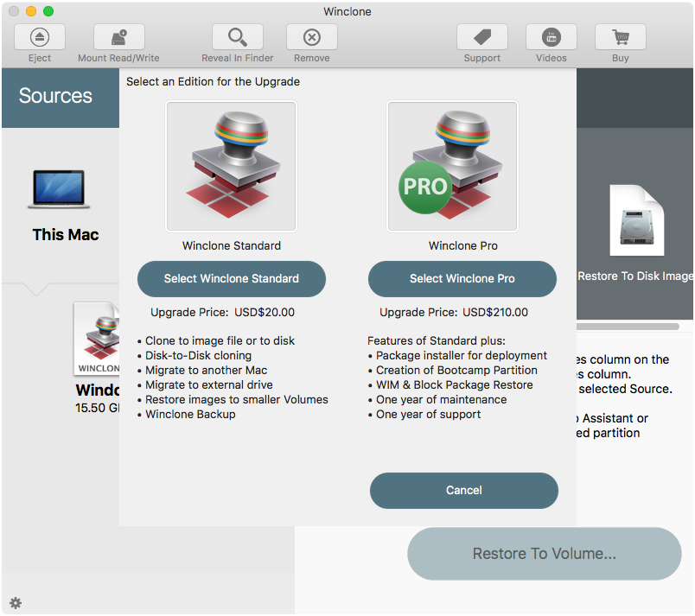Screen dimensions: 695x616
Task: Click the Restore To Disk Image label
Action: click(x=635, y=276)
